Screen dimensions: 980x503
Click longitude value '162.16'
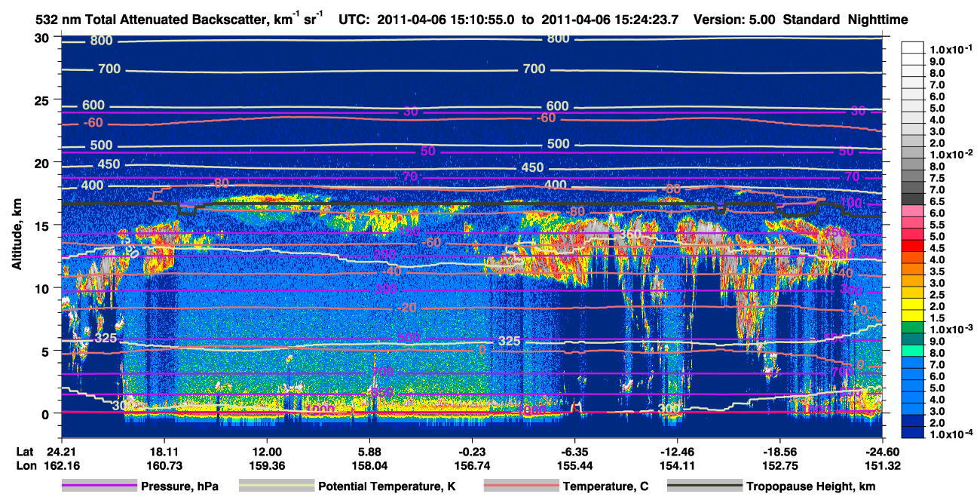[x=61, y=465]
